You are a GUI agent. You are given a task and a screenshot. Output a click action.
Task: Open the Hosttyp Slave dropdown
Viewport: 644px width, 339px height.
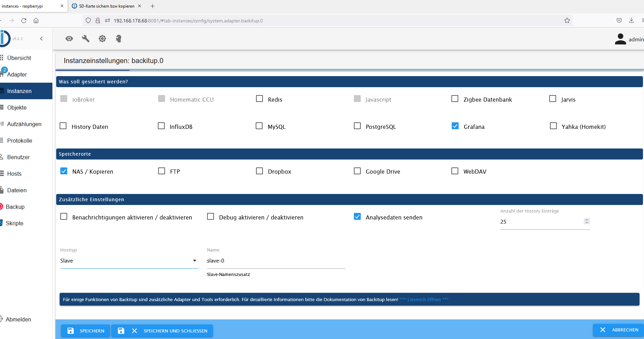[129, 261]
